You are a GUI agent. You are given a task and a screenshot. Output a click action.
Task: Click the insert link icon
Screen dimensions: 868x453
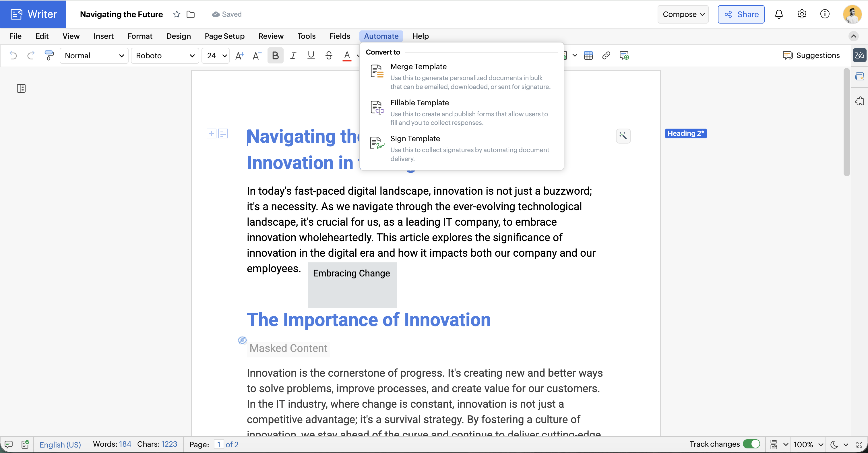click(606, 55)
